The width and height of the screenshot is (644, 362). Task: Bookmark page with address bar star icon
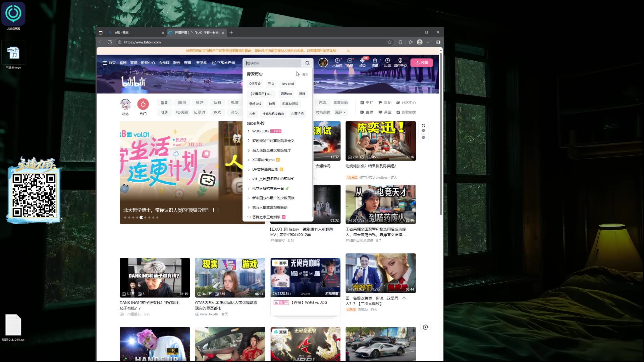coord(389,42)
